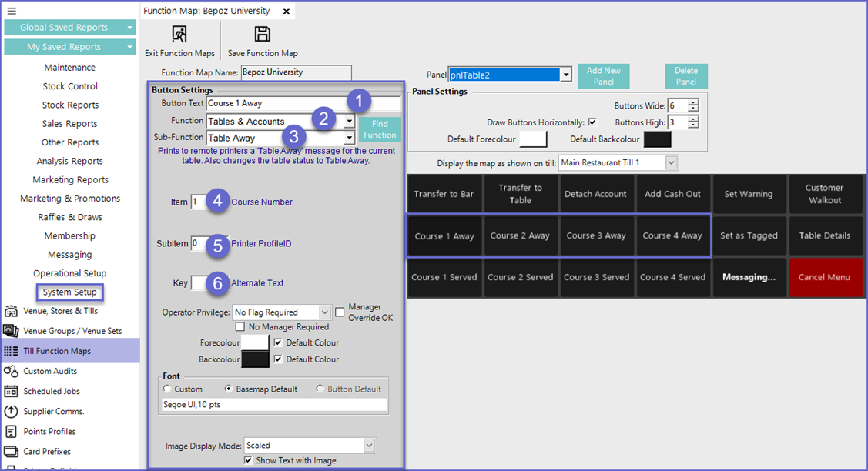Select Button Default font radio button

(320, 389)
